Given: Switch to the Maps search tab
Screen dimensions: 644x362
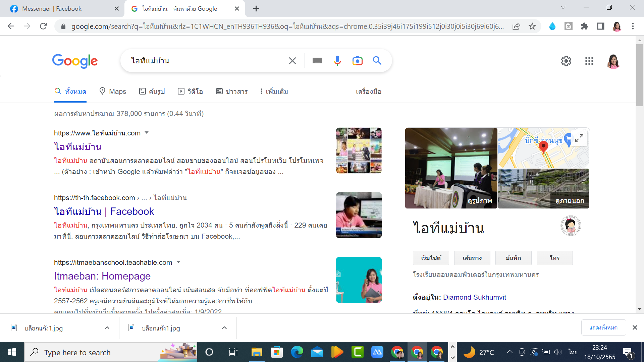Looking at the screenshot, I should pos(113,91).
